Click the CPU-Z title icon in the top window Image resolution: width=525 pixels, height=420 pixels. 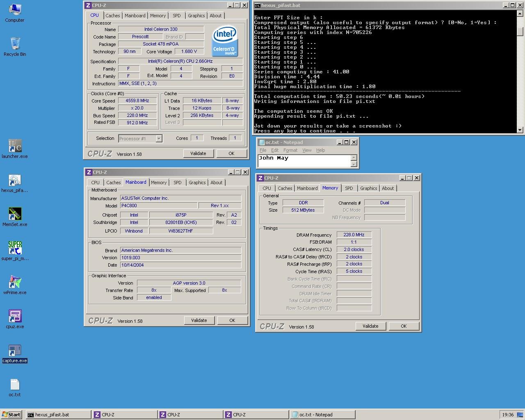[x=88, y=5]
